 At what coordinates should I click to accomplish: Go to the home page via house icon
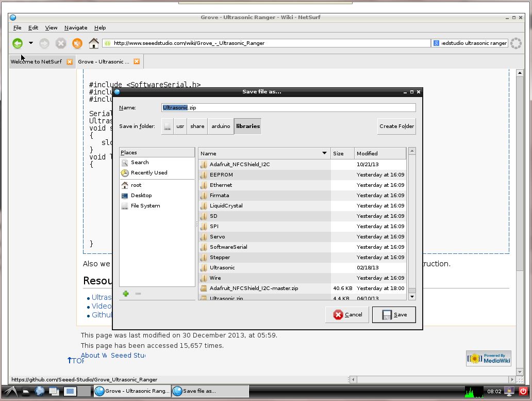94,43
